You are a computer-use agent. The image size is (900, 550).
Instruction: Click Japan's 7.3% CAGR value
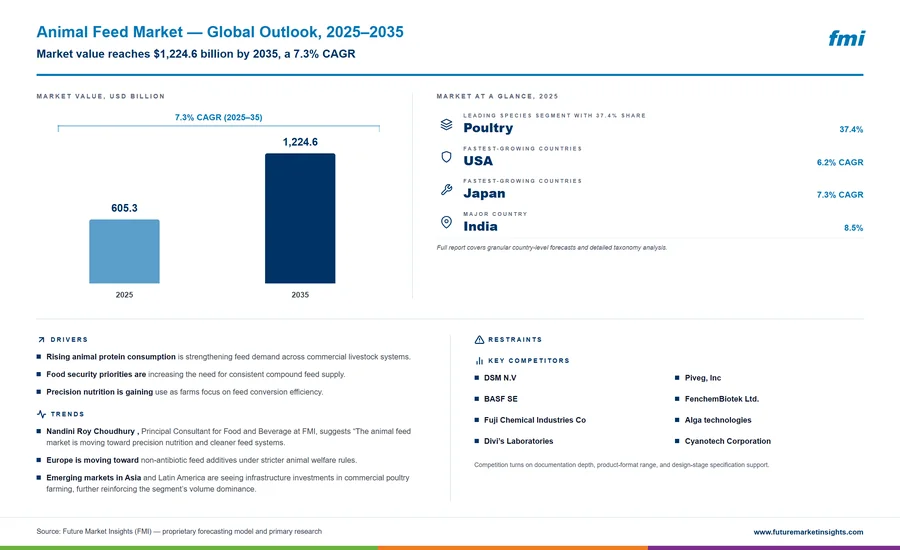(x=840, y=195)
